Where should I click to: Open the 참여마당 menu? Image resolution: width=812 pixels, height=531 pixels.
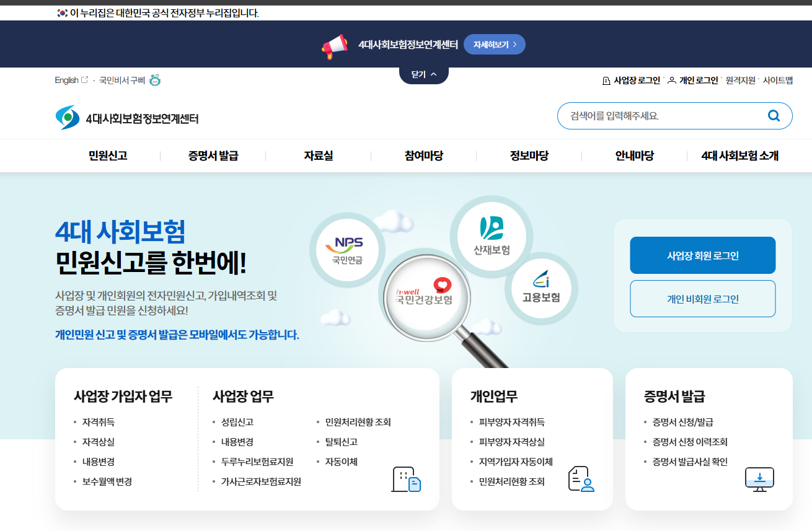point(423,156)
